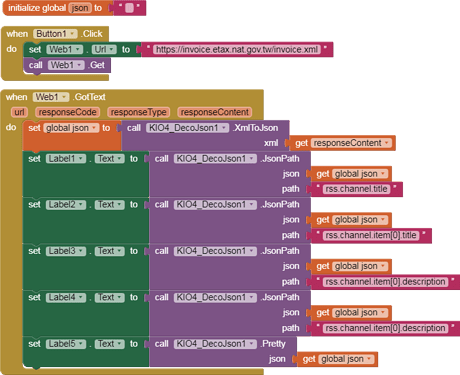This screenshot has width=460, height=375.
Task: Select the call Web1 .Get block
Action: [67, 65]
